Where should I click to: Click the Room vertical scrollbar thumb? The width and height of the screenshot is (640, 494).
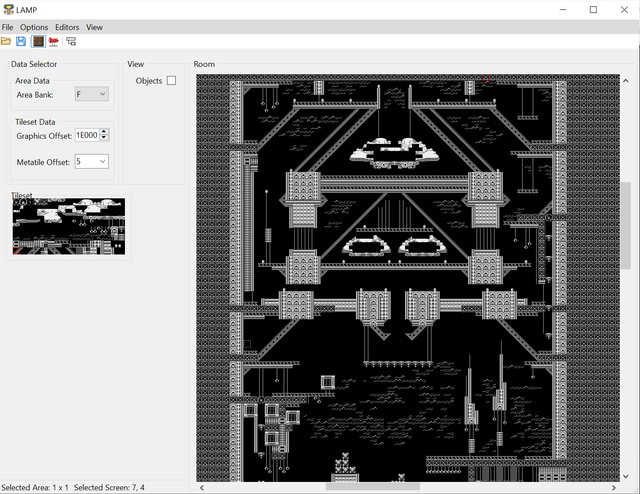pyautogui.click(x=626, y=225)
